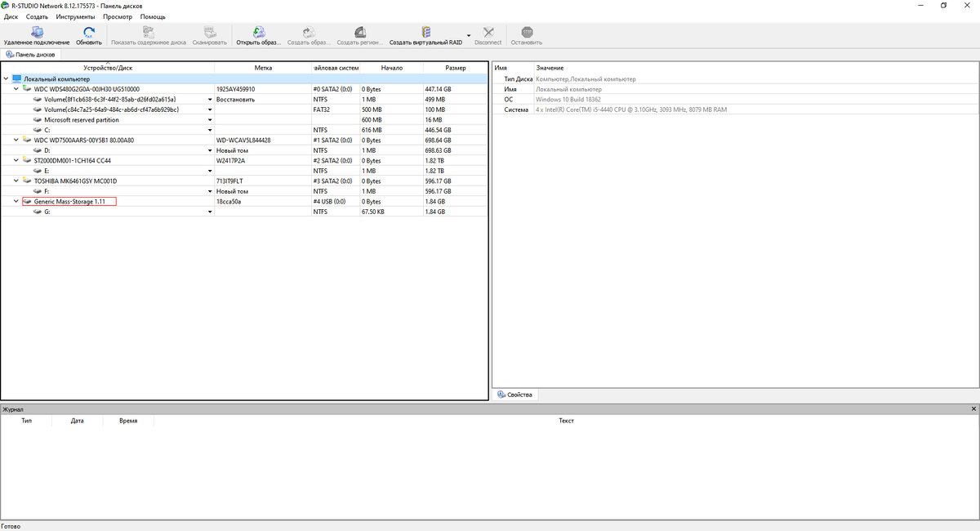
Task: Open the dropdown arrow on the C: row
Action: 210,130
